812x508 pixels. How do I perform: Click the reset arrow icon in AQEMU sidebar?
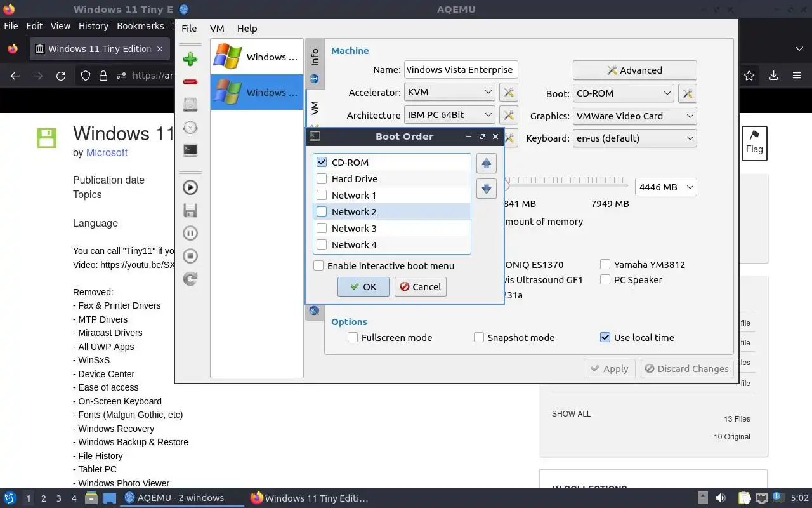[190, 279]
